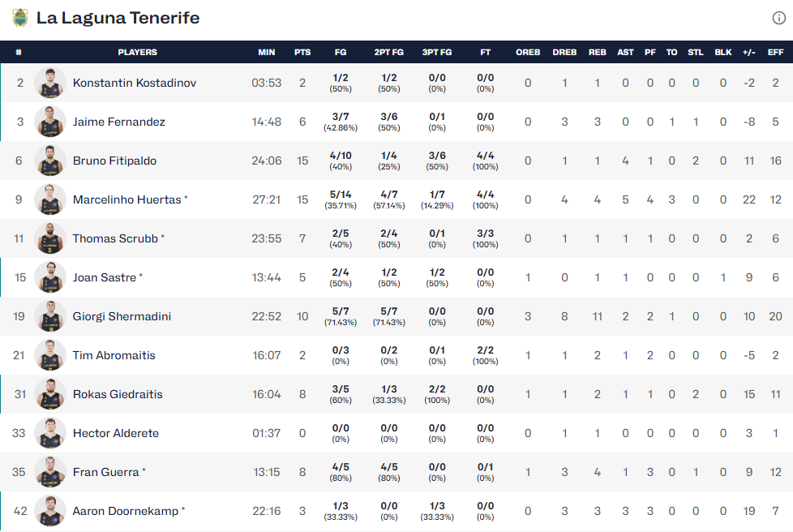Click Jaime Fernandez name link
793x532 pixels.
118,122
